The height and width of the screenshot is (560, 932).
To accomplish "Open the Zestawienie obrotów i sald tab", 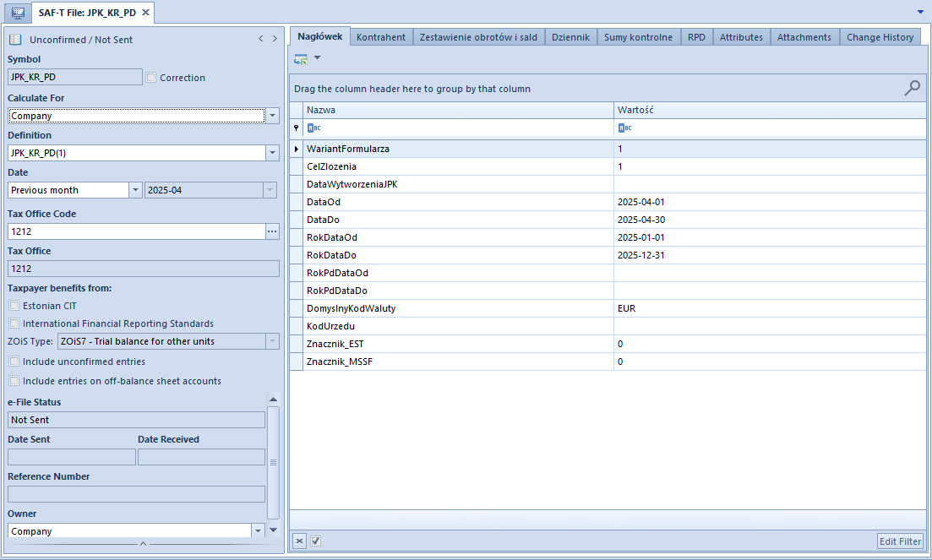I will click(478, 37).
